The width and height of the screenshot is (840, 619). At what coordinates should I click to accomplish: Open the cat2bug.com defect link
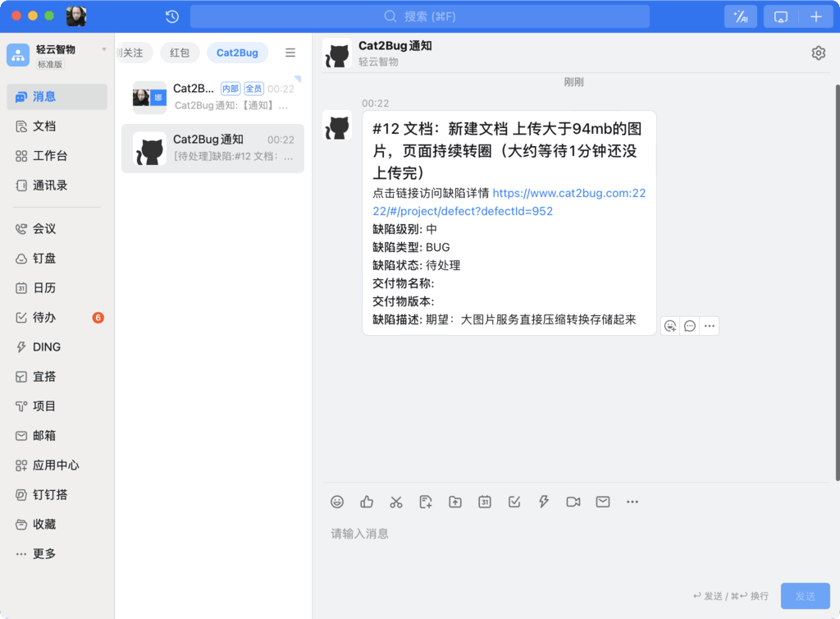point(509,202)
